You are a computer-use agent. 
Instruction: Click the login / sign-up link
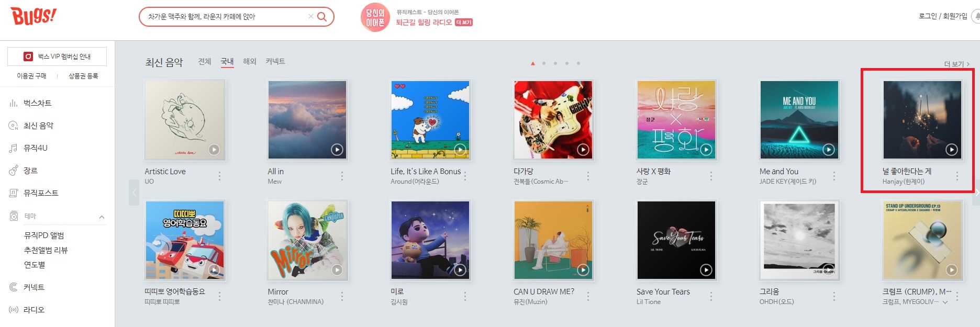click(x=943, y=16)
